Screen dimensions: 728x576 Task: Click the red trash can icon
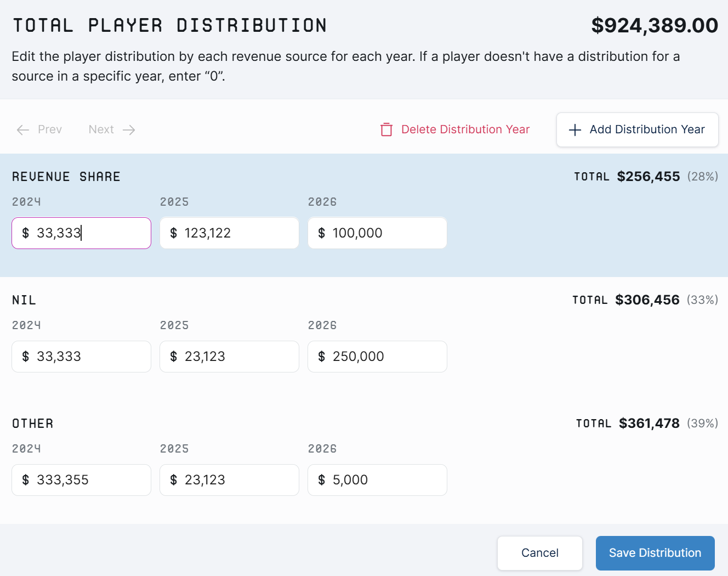coord(386,129)
